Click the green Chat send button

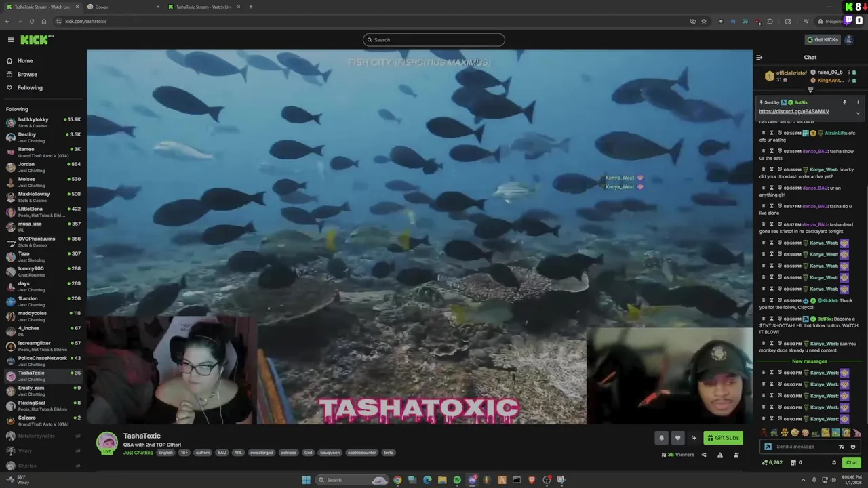pos(851,462)
